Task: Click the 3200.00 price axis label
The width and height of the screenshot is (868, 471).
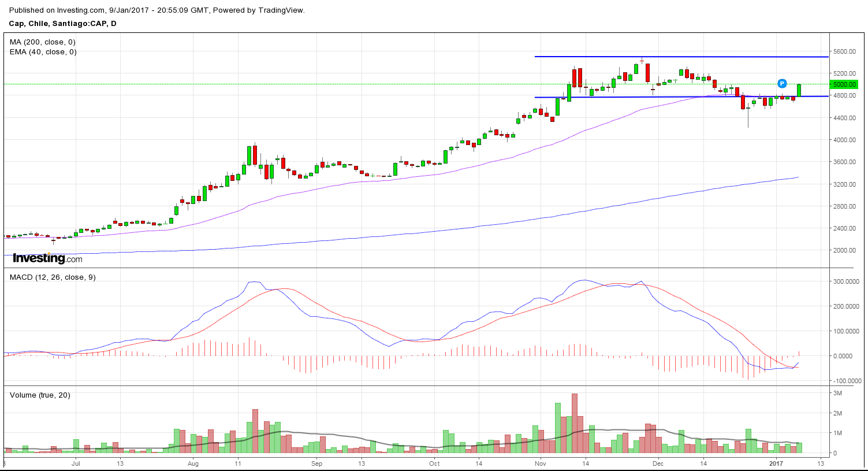Action: click(844, 184)
